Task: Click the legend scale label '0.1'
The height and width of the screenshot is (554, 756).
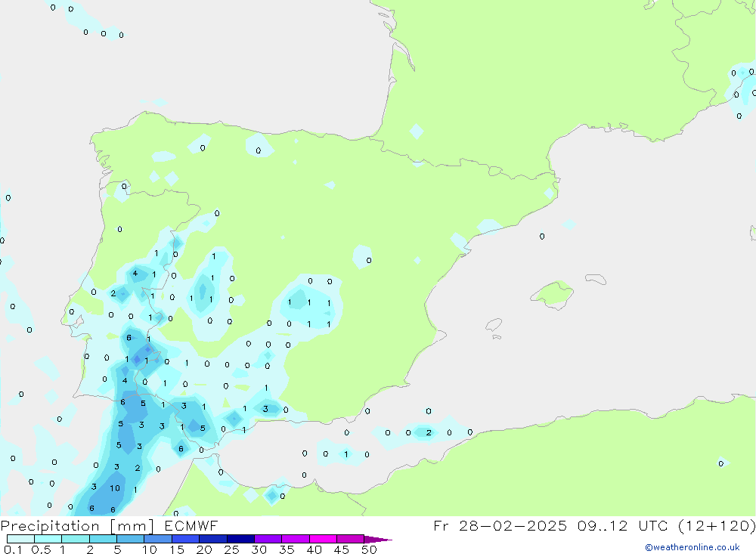Action: (x=13, y=549)
